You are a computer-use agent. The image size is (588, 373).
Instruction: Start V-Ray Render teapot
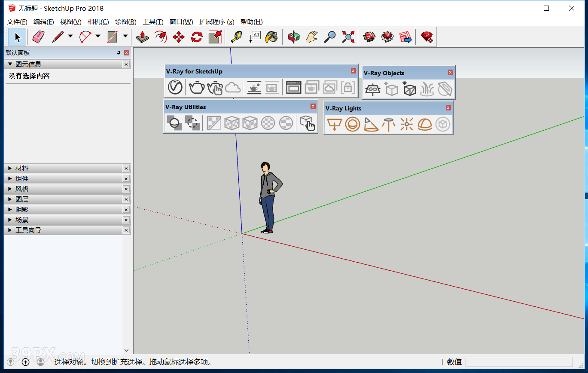tap(197, 87)
